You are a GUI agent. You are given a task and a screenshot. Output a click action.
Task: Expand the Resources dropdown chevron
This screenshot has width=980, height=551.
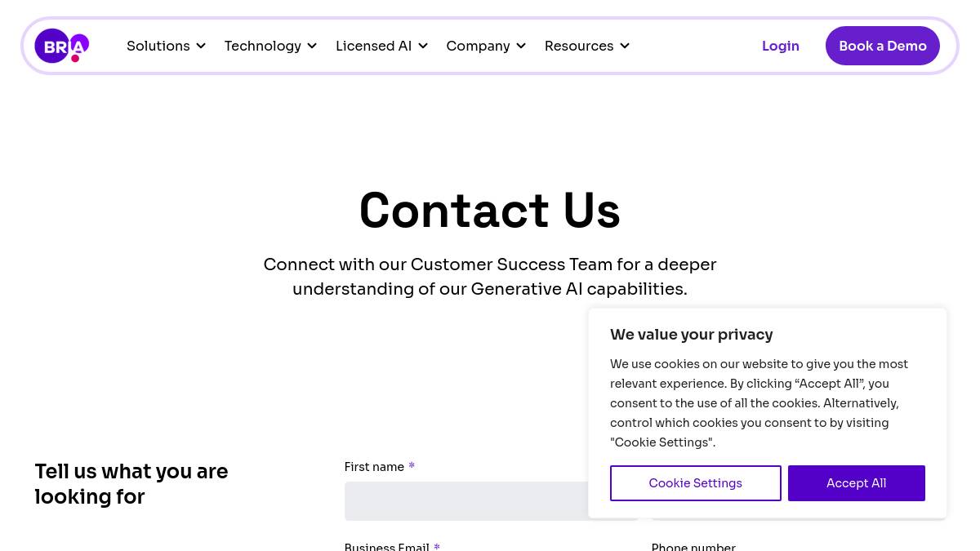click(x=625, y=47)
